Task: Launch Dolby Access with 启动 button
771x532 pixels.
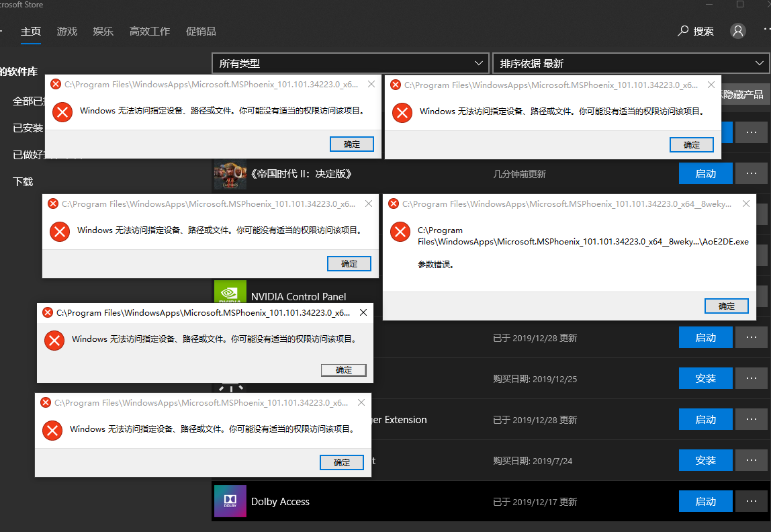Action: pos(706,501)
